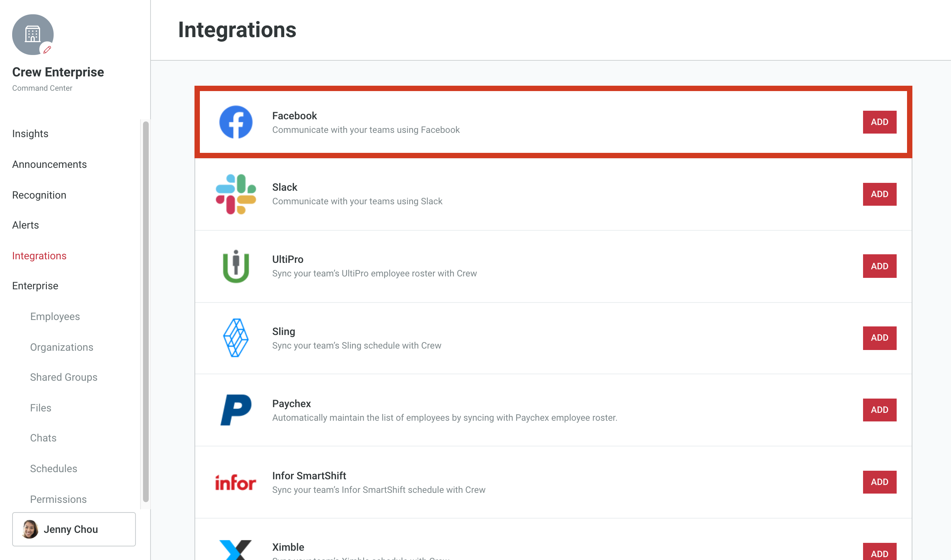The image size is (951, 560).
Task: Click the UltiPro logo icon
Action: [x=236, y=266]
